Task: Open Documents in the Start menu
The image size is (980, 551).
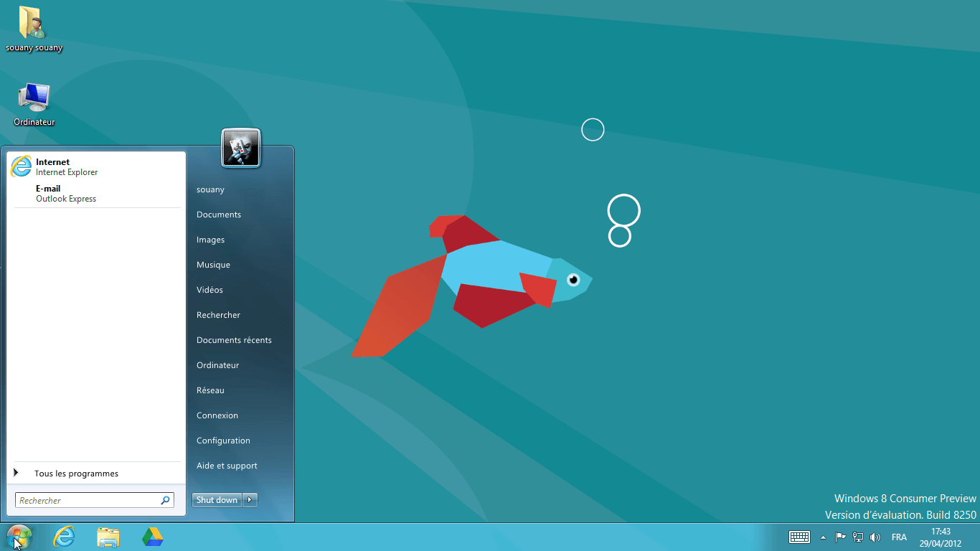Action: pos(219,215)
